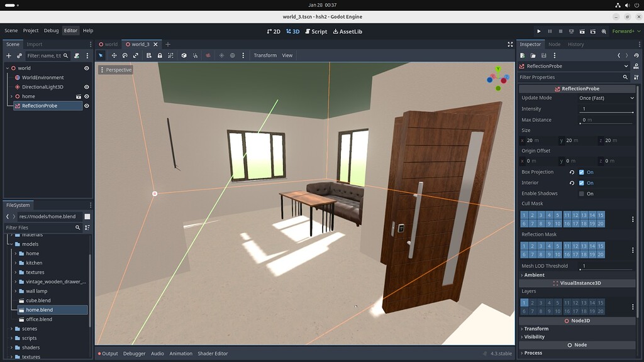The height and width of the screenshot is (362, 644).
Task: Toggle Box Projection to Off
Action: click(582, 172)
